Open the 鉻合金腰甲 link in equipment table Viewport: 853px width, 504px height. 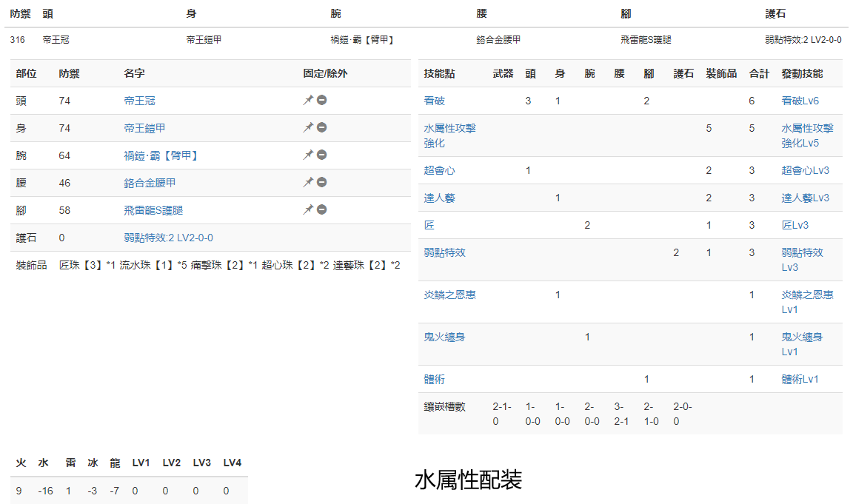(150, 183)
